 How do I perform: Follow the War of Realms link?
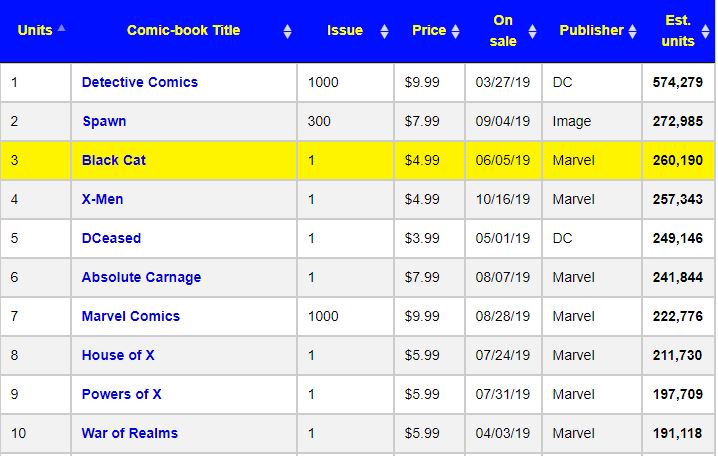point(130,433)
